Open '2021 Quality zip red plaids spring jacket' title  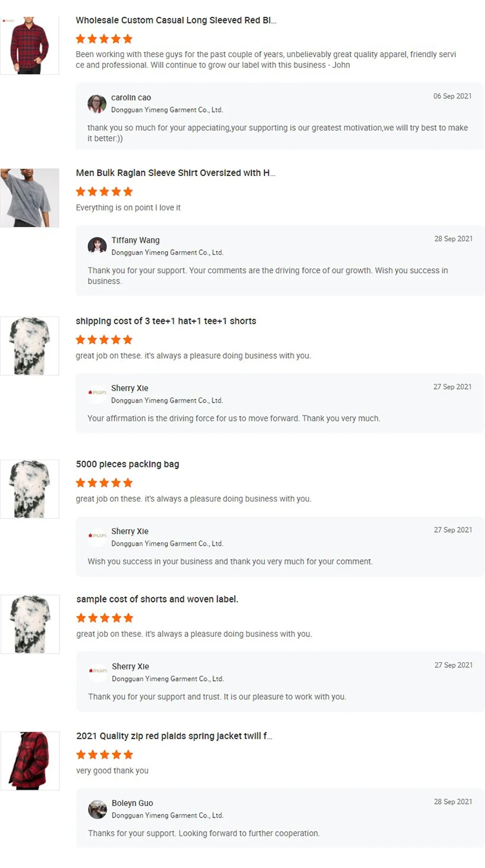pos(174,736)
